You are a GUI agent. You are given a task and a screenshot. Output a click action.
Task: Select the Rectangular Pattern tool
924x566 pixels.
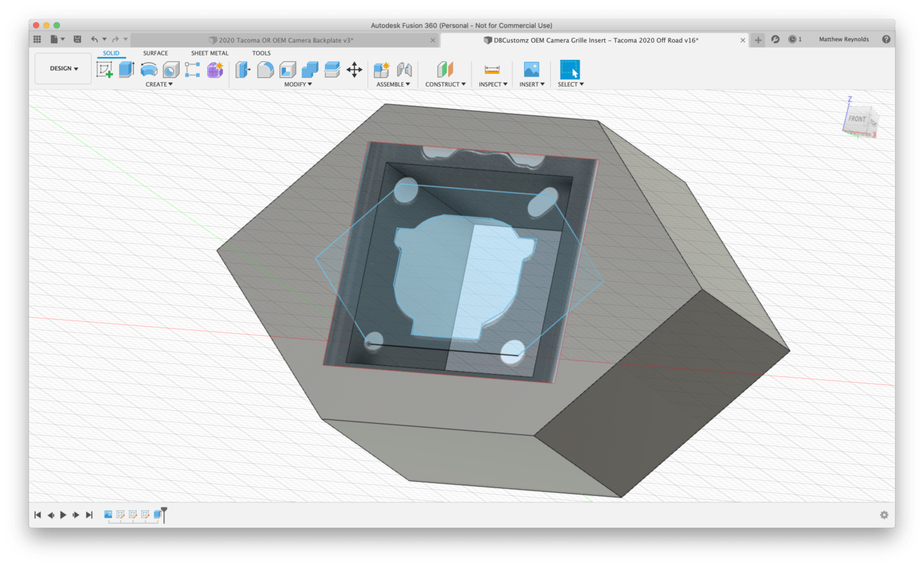click(x=193, y=69)
